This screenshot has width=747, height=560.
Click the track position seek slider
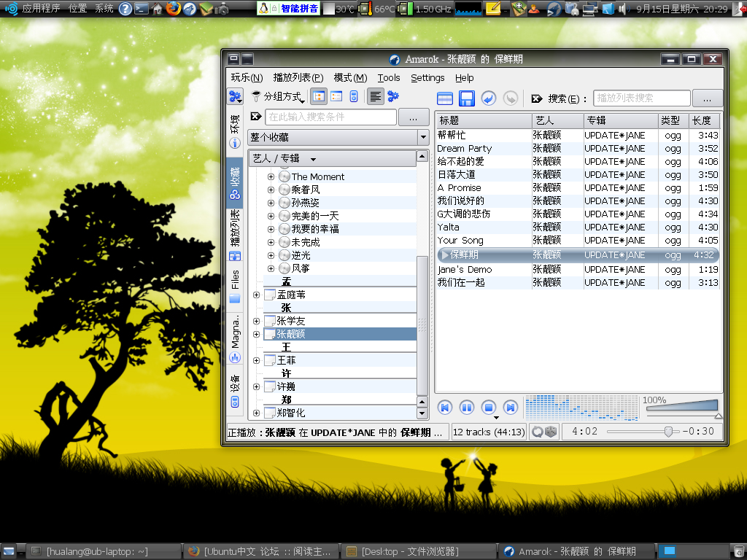tap(643, 432)
